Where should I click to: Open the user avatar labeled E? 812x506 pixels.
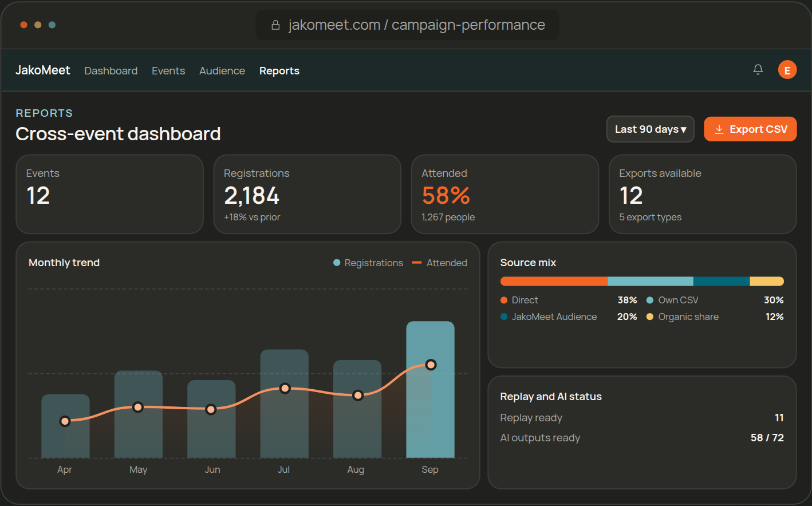point(787,70)
